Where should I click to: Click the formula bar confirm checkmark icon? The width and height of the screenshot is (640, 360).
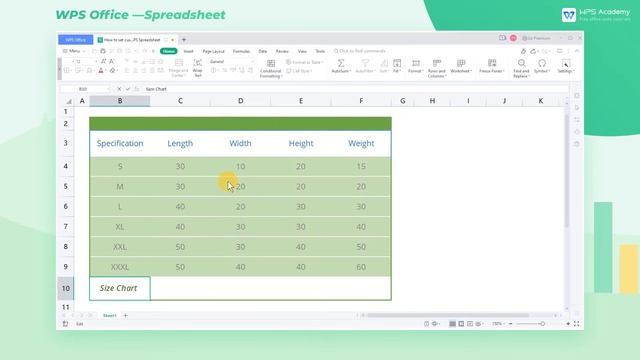128,89
